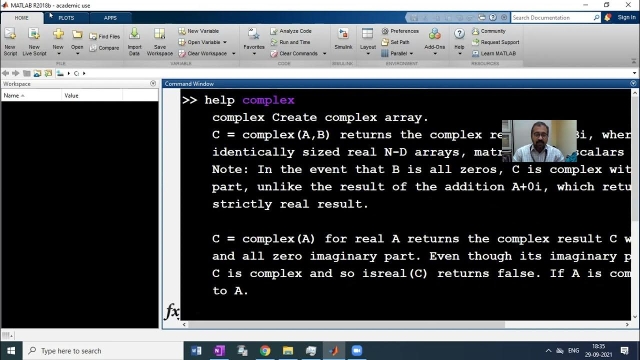The width and height of the screenshot is (640, 360).
Task: Create a New Variable
Action: (199, 31)
